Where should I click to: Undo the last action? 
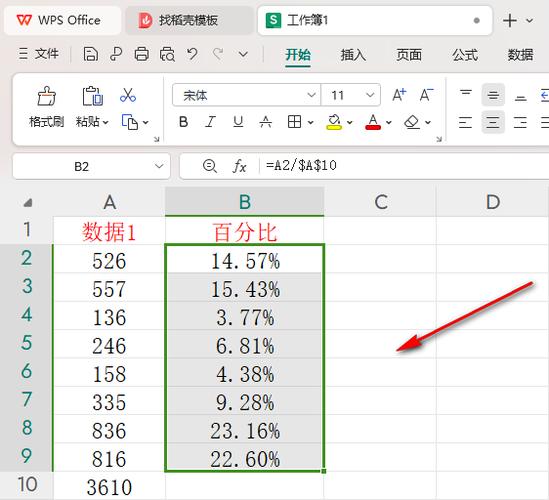pos(192,54)
